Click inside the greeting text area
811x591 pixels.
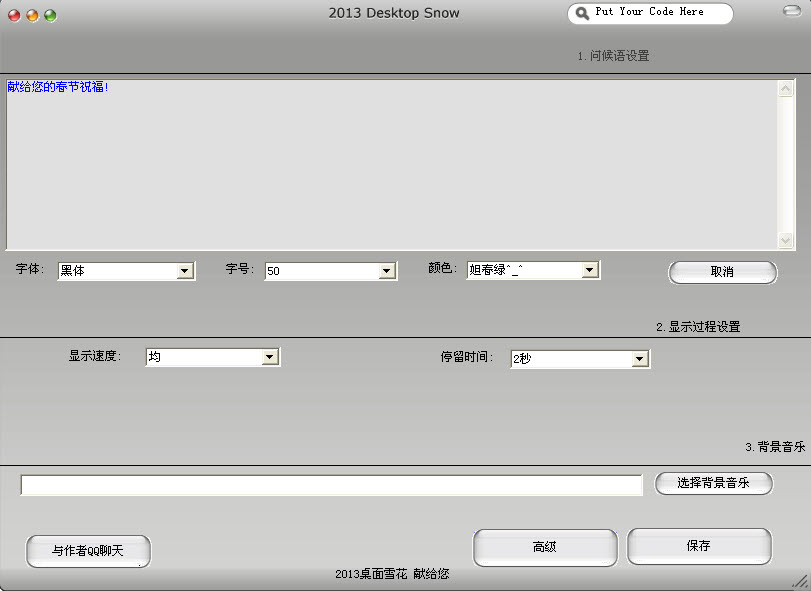coord(392,164)
